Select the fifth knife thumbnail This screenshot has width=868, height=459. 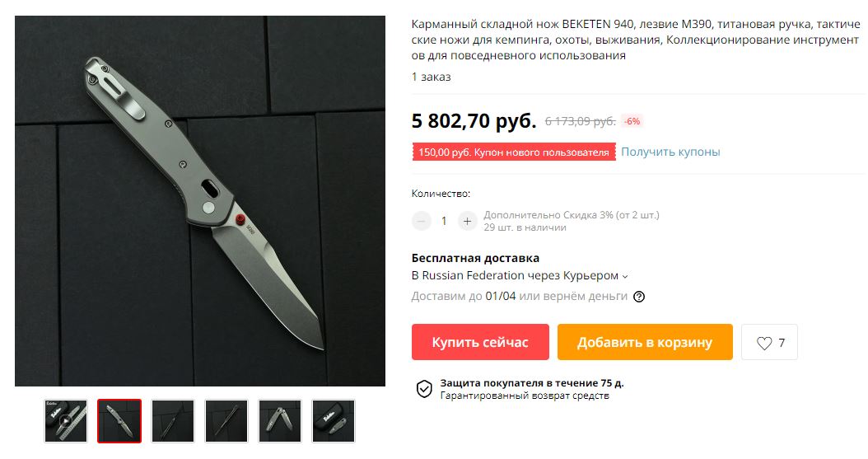[x=280, y=421]
